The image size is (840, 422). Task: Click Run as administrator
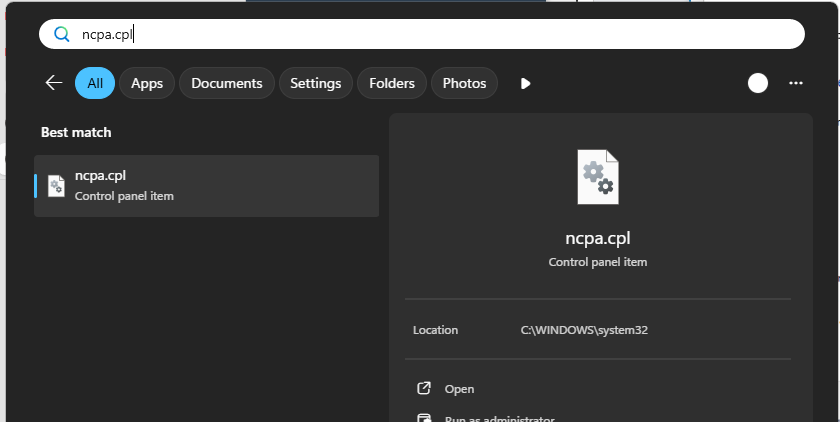499,419
